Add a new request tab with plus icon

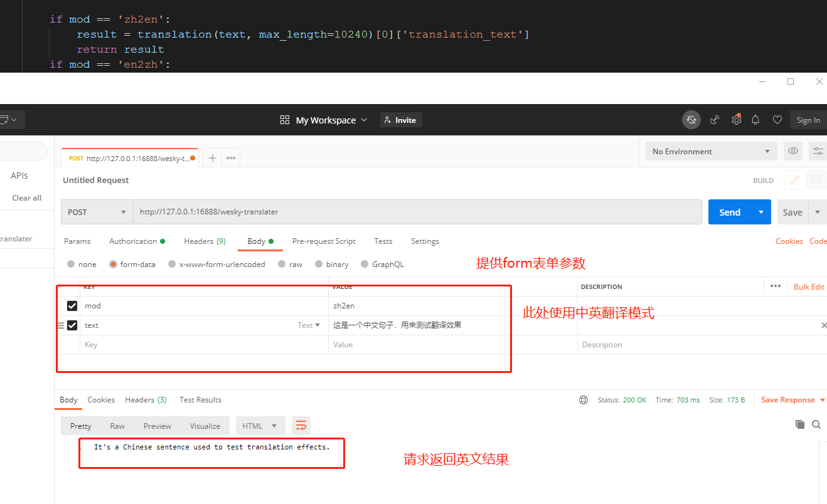point(213,158)
